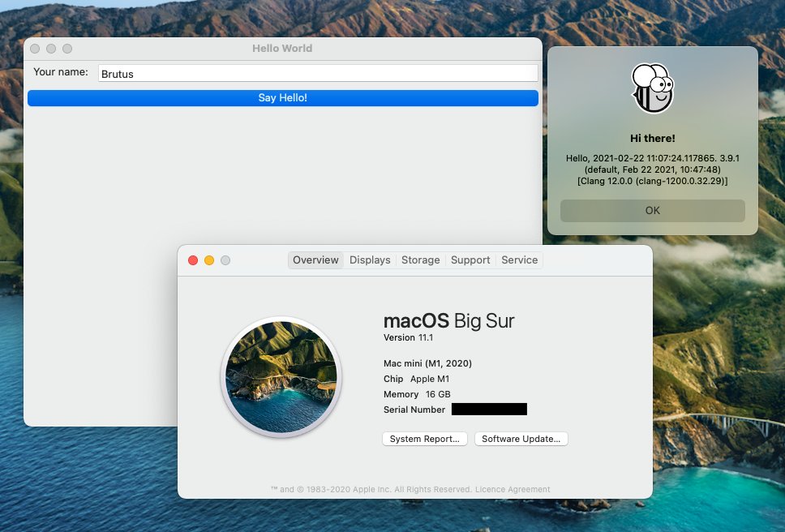This screenshot has width=785, height=532.
Task: Click Software Update... button
Action: (x=521, y=439)
